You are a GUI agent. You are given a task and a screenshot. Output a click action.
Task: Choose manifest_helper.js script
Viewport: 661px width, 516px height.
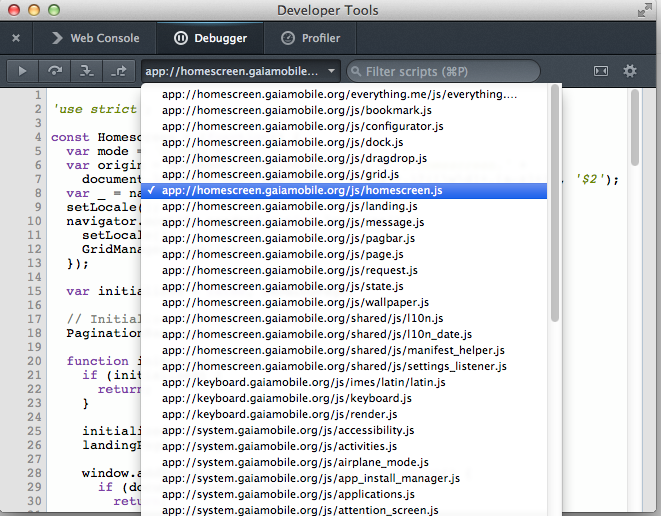(x=344, y=350)
